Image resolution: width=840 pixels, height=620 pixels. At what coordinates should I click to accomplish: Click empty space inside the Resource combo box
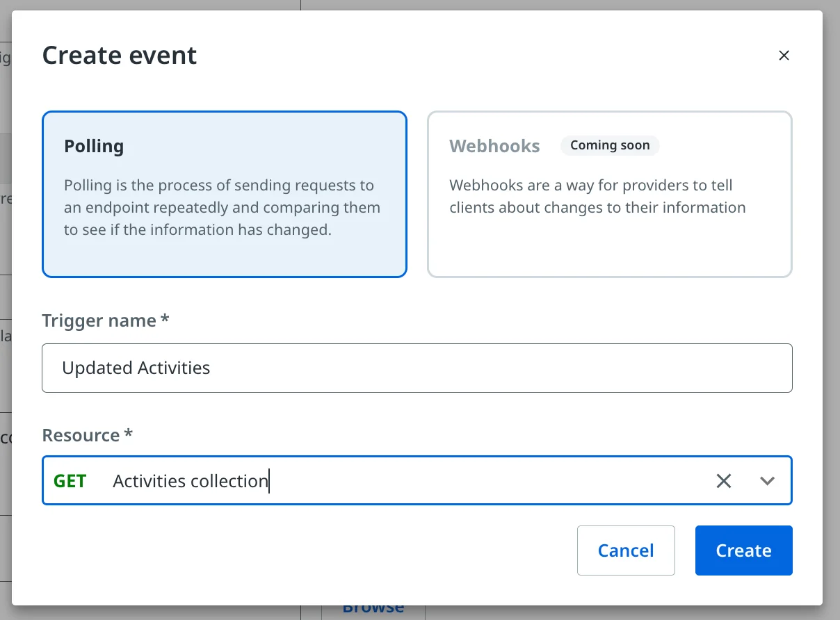tap(487, 480)
